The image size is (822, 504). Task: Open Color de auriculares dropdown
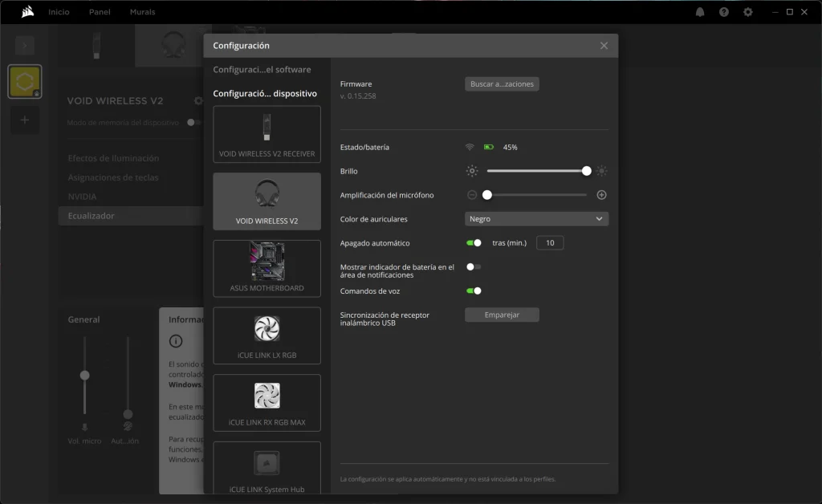coord(536,218)
